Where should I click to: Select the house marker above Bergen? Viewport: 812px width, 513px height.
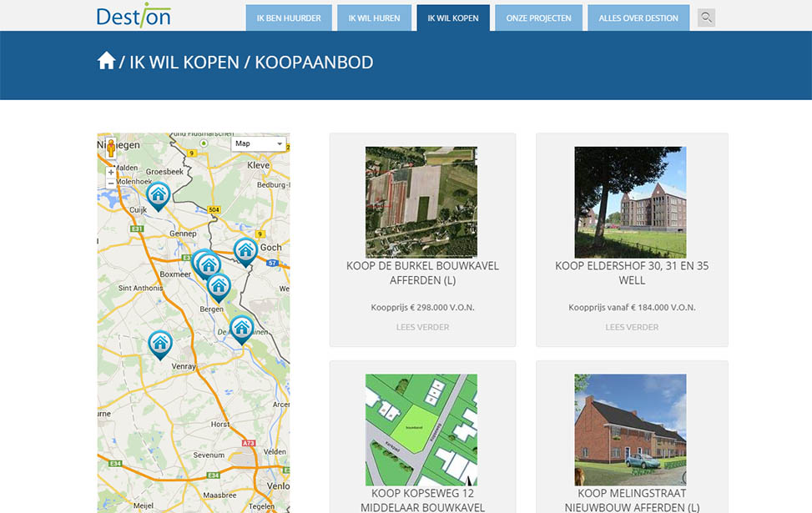pos(219,286)
